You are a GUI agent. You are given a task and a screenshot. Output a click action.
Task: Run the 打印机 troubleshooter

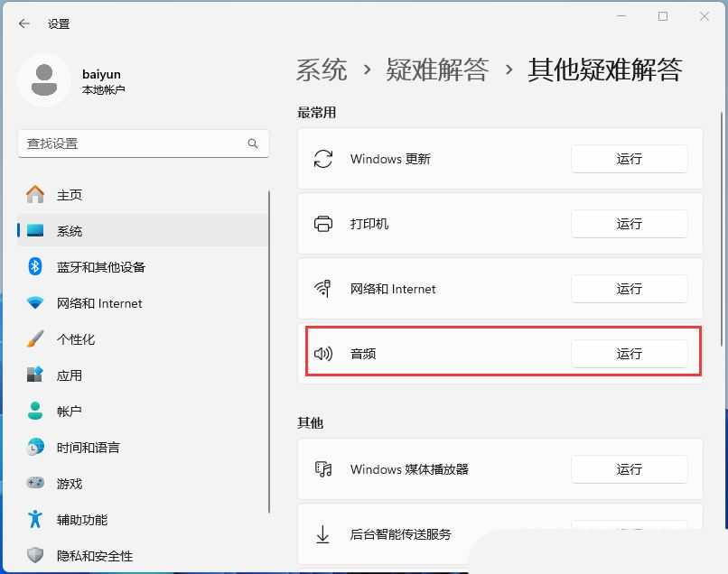point(630,224)
